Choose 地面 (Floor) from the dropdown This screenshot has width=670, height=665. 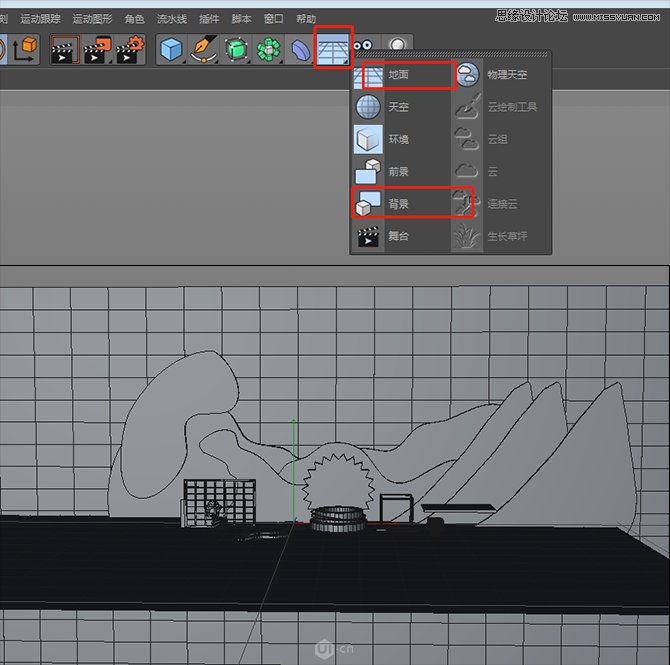click(398, 75)
